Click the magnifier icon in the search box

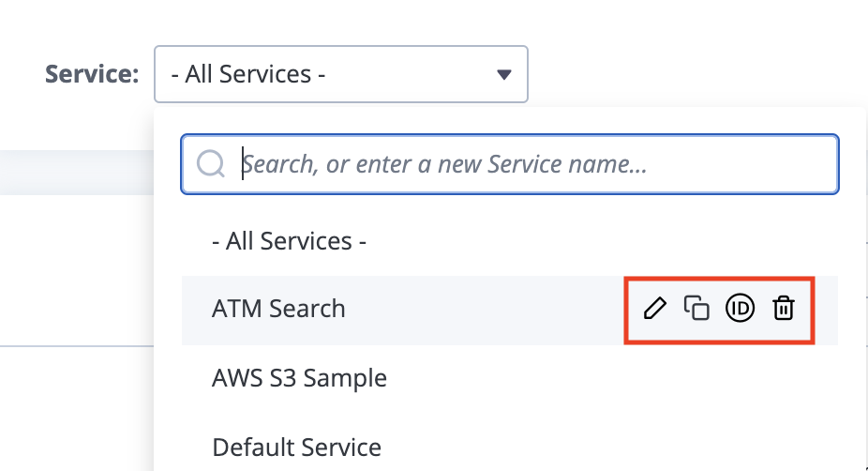click(211, 164)
